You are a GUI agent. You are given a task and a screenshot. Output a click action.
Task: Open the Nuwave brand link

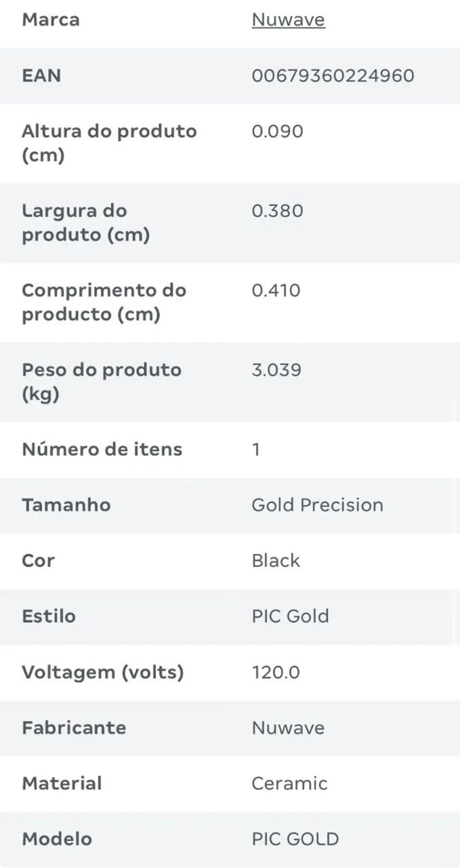pyautogui.click(x=288, y=20)
